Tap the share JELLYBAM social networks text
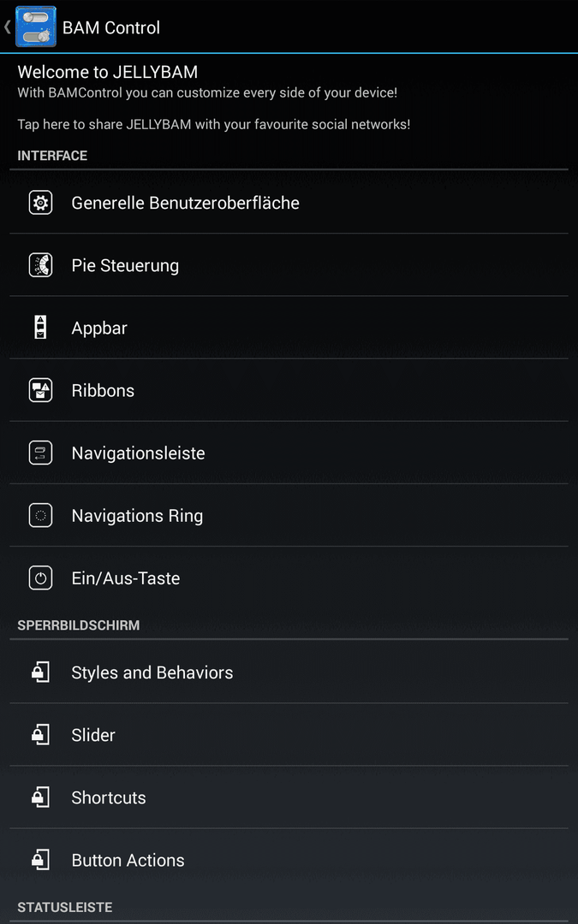The width and height of the screenshot is (578, 924). point(213,124)
